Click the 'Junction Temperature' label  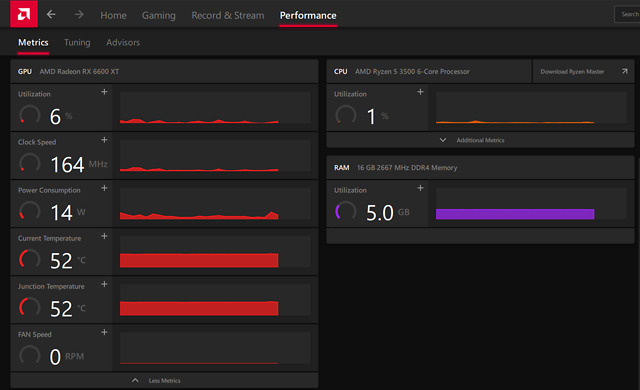click(x=51, y=287)
